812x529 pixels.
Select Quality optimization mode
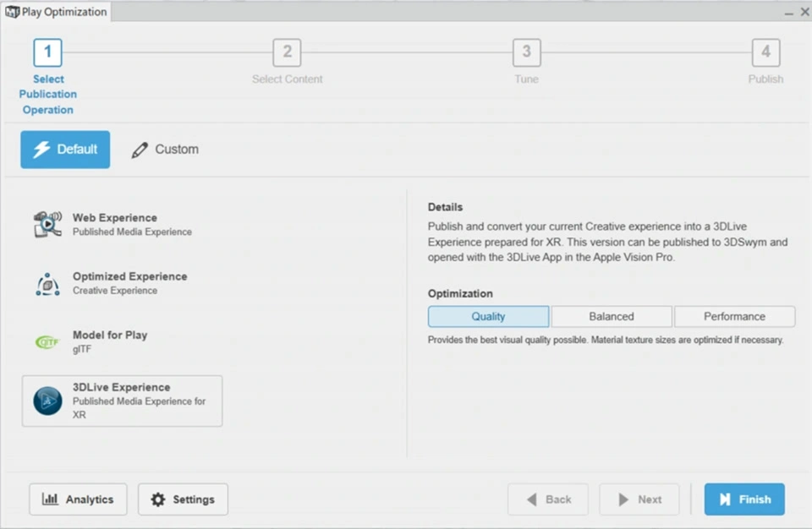point(488,317)
